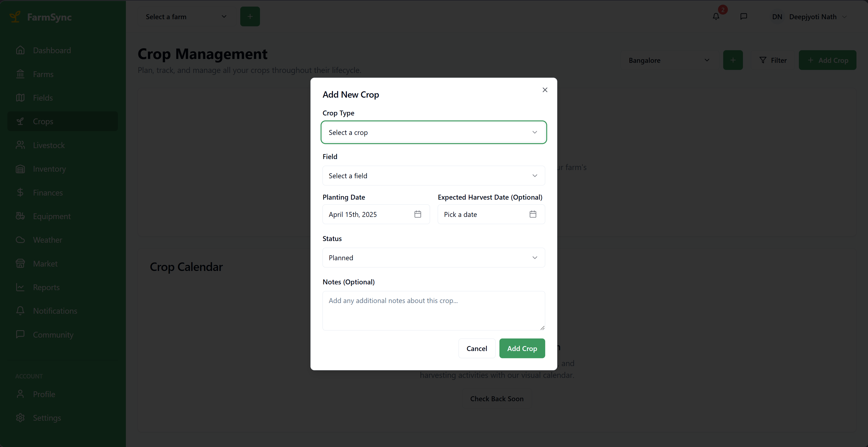This screenshot has height=447, width=868.
Task: Click Add Crop button in page header
Action: pyautogui.click(x=828, y=60)
